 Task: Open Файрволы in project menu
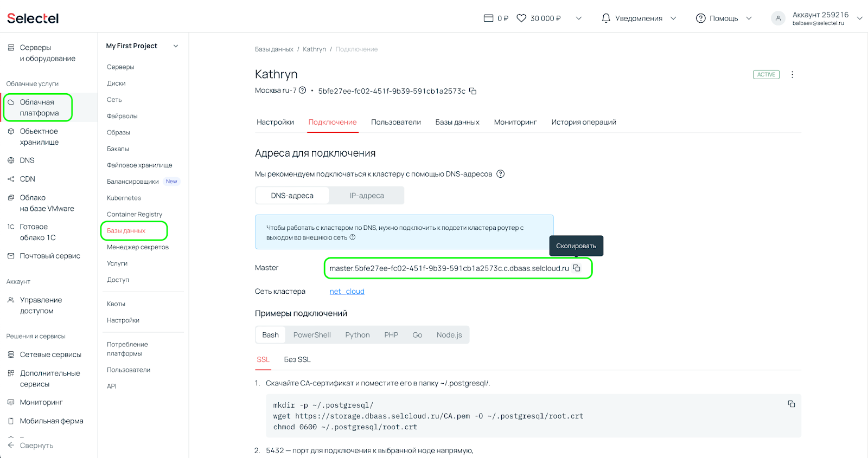[122, 116]
